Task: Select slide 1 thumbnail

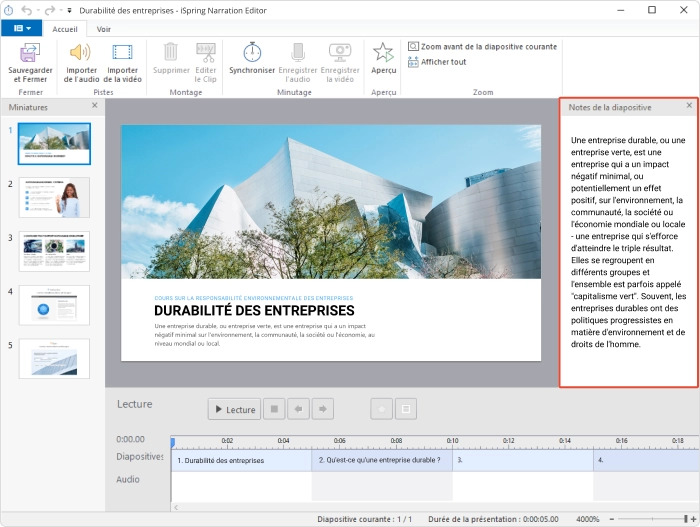Action: pos(54,144)
